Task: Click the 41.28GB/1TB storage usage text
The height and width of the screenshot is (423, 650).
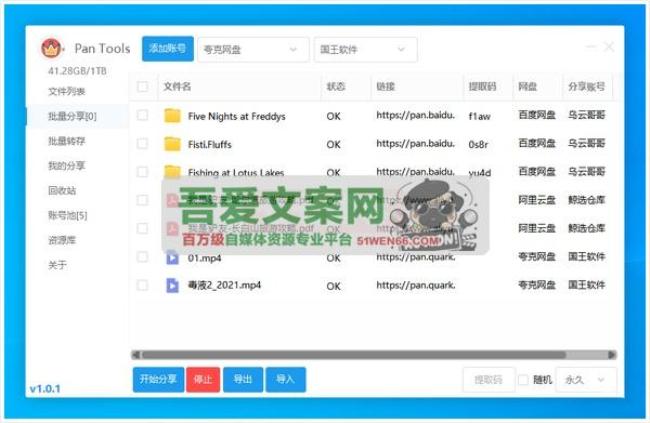Action: pyautogui.click(x=77, y=71)
